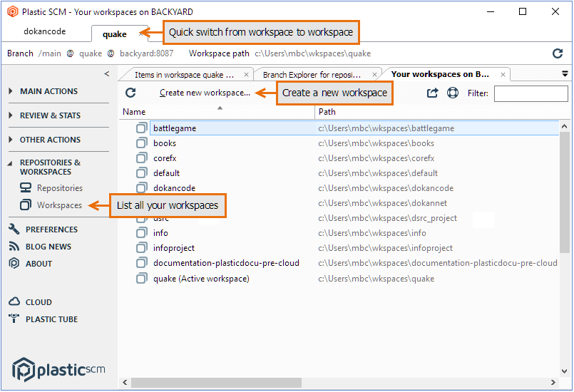574x392 pixels.
Task: Collapse the left sidebar with chevron
Action: pos(106,73)
